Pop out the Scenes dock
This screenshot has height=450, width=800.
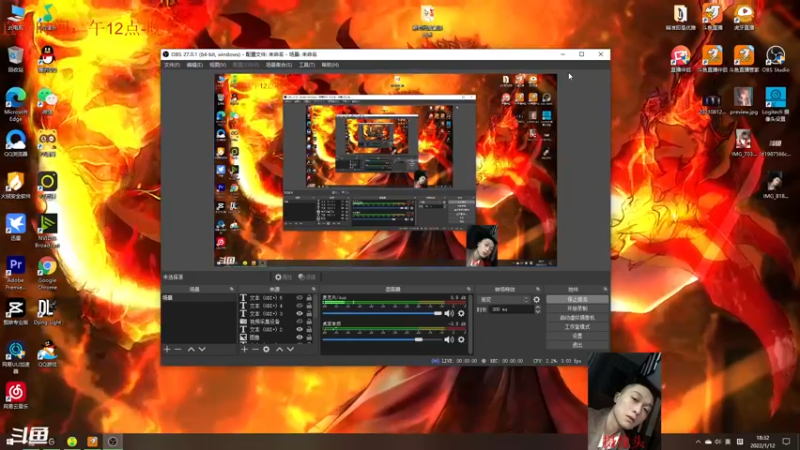pos(232,289)
